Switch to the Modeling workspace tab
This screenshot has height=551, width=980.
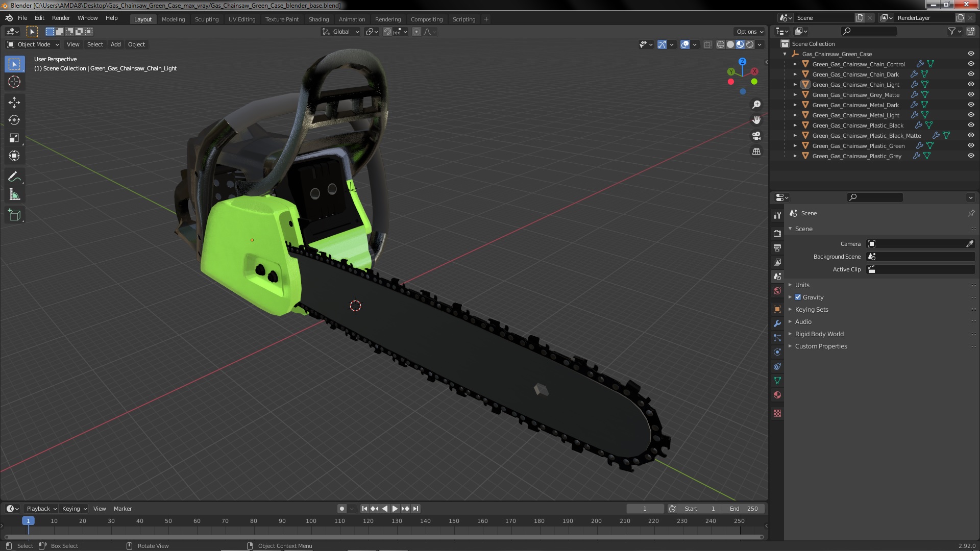click(x=173, y=19)
